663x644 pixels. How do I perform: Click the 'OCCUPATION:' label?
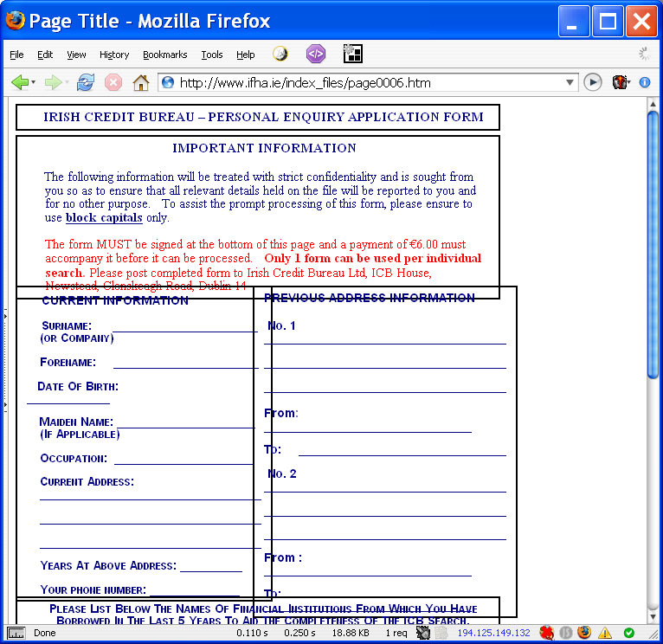tap(74, 459)
